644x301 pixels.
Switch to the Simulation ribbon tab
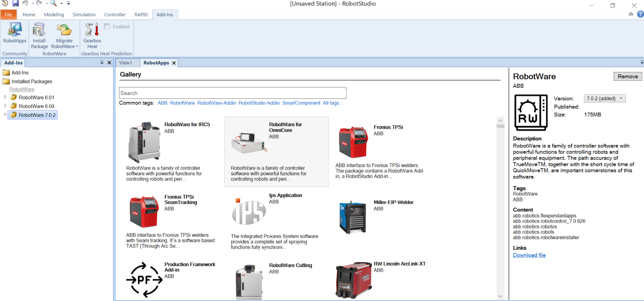tap(84, 14)
